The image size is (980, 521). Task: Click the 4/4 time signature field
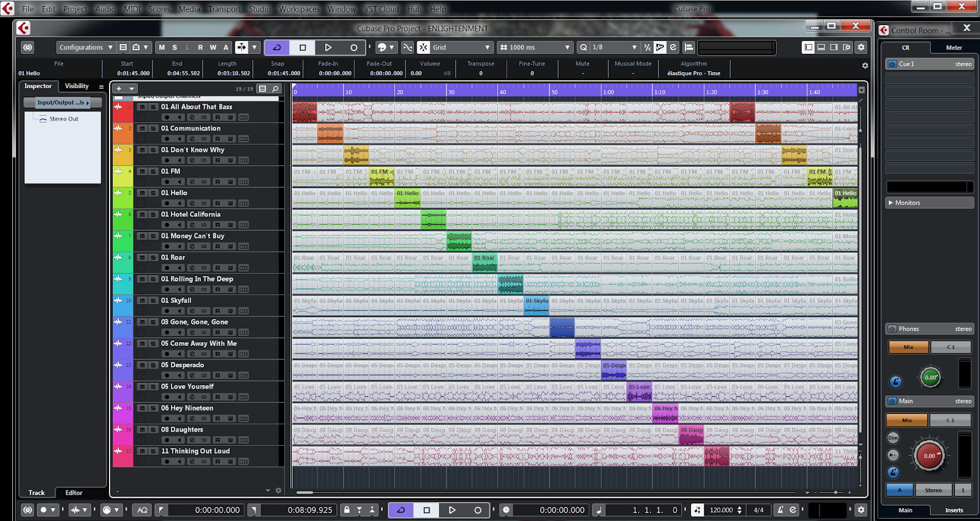point(759,510)
